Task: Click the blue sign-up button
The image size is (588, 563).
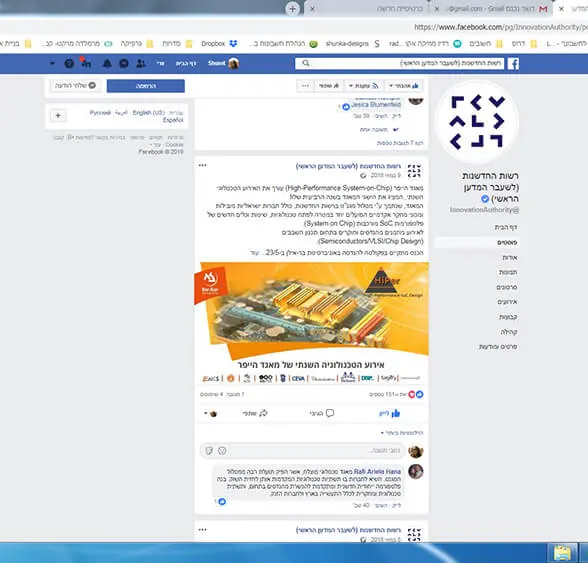Action: coord(146,86)
